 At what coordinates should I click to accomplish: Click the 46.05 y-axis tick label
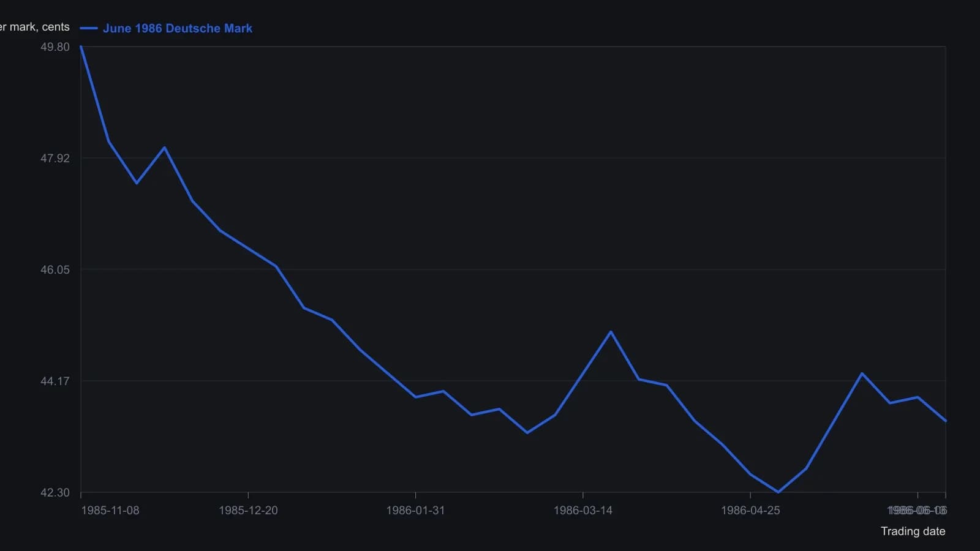(x=55, y=270)
